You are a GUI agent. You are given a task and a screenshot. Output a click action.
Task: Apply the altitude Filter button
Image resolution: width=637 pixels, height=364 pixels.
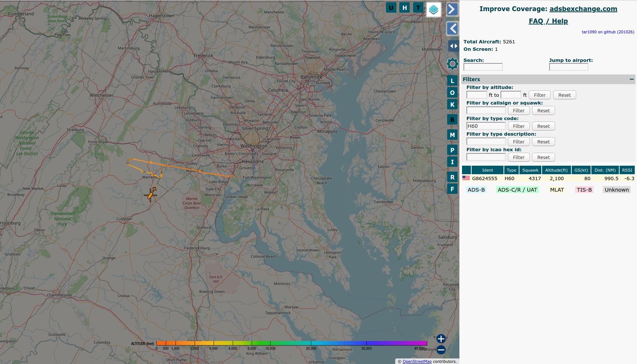click(539, 95)
